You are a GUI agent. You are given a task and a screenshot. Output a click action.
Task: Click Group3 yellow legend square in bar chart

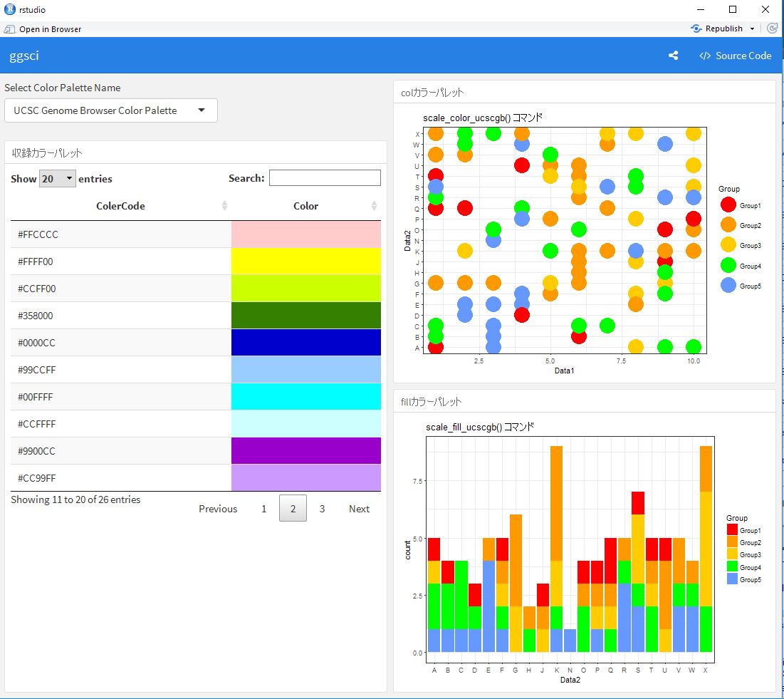[732, 554]
